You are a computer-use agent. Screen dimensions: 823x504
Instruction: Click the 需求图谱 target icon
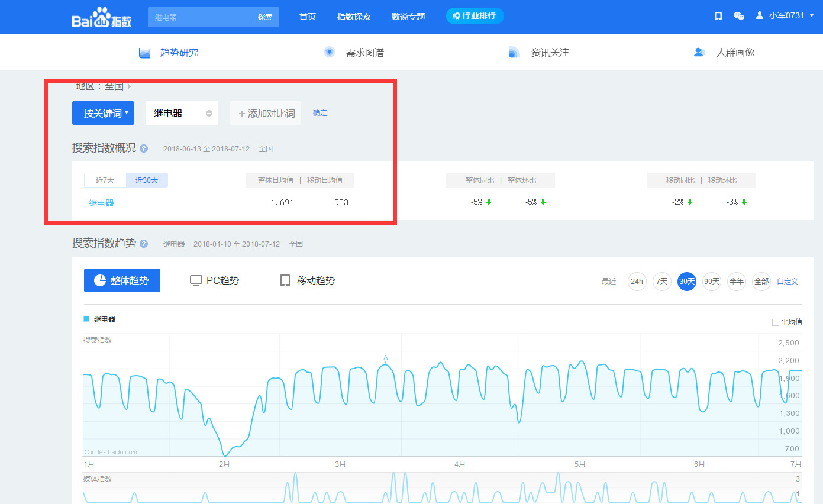330,52
